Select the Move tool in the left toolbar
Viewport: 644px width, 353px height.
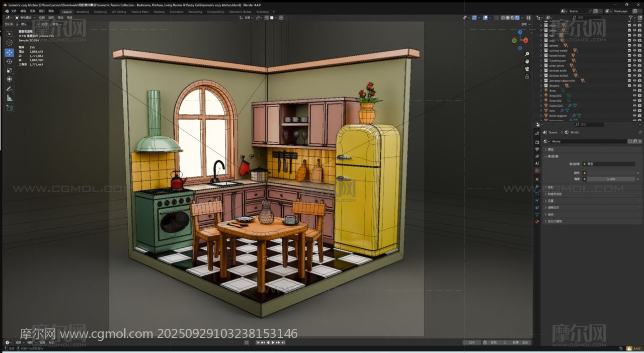tap(9, 52)
